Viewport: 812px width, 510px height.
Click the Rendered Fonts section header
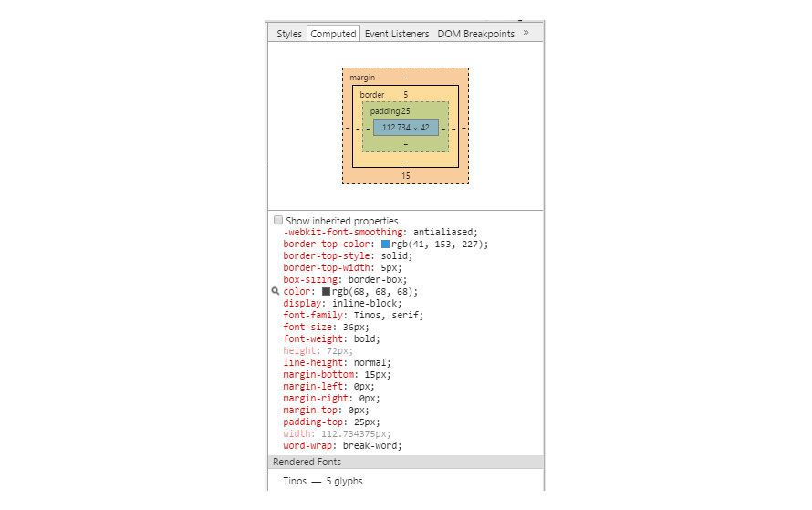406,462
